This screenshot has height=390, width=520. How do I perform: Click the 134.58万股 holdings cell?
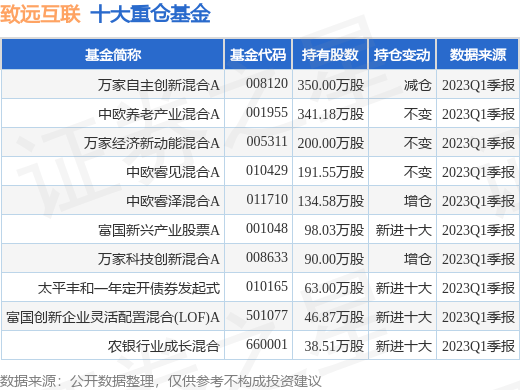click(331, 201)
